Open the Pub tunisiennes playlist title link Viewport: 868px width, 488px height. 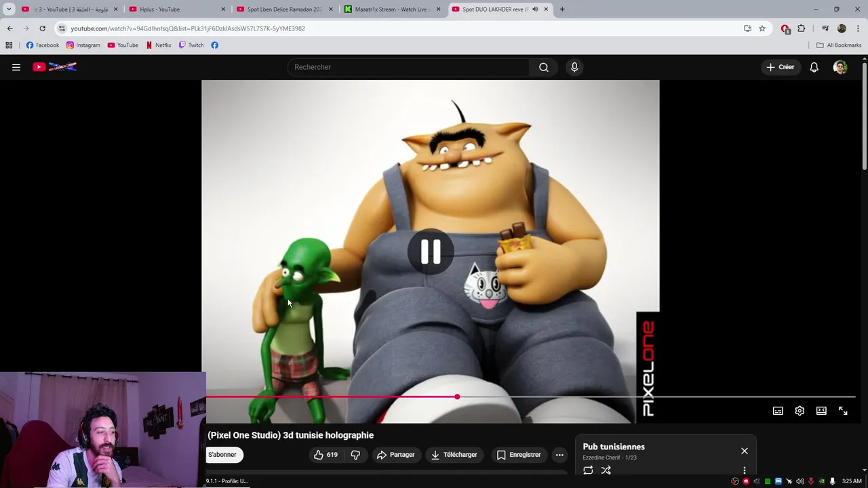coord(614,447)
